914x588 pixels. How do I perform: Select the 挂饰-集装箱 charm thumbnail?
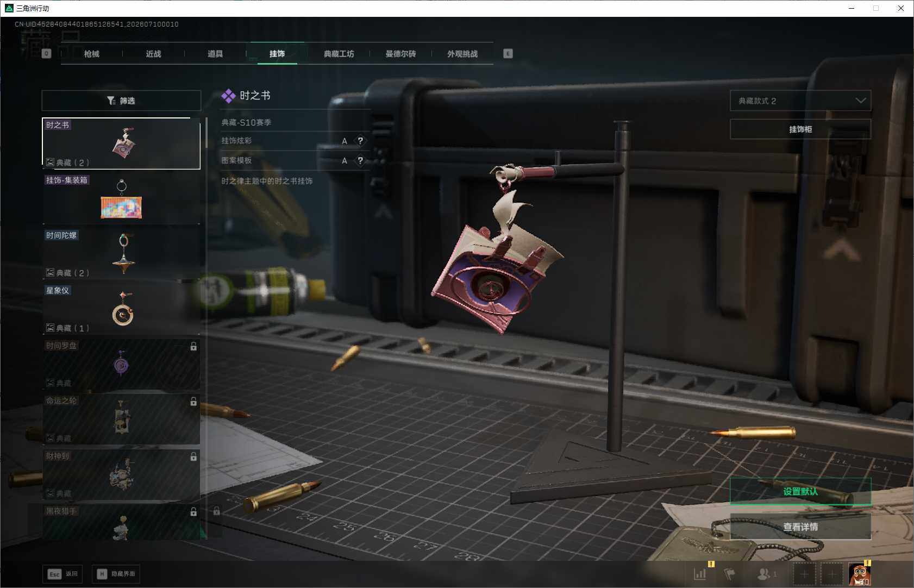click(121, 198)
